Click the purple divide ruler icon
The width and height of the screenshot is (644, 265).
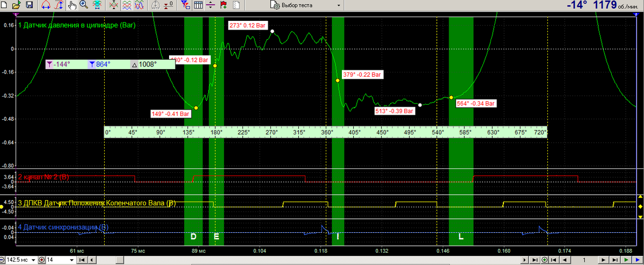click(x=210, y=5)
